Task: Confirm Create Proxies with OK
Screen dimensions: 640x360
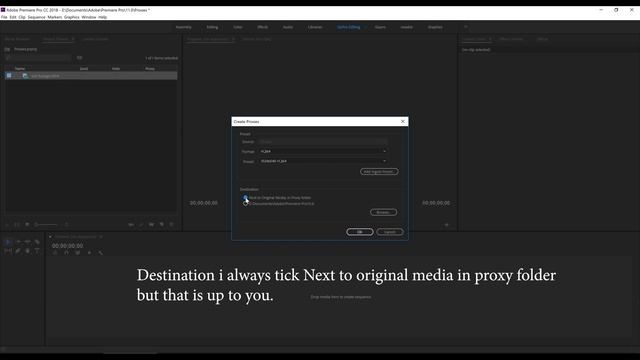Action: (x=360, y=232)
